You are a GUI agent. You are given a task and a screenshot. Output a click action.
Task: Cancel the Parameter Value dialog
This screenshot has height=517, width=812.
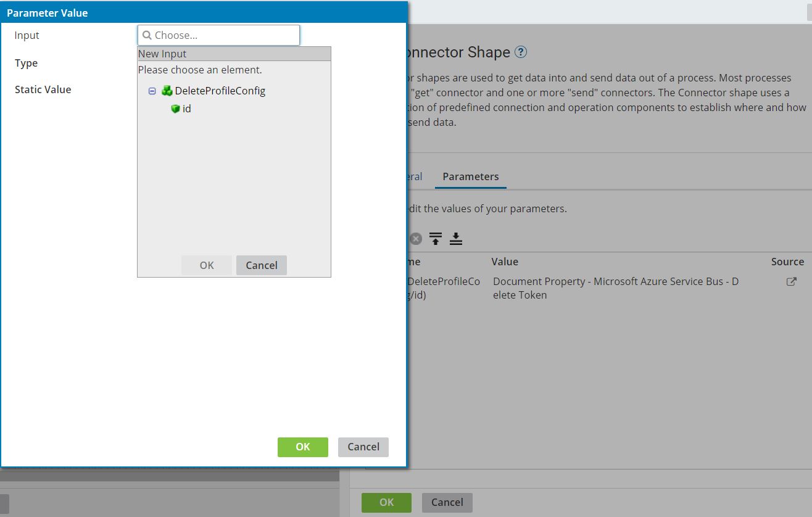tap(363, 447)
